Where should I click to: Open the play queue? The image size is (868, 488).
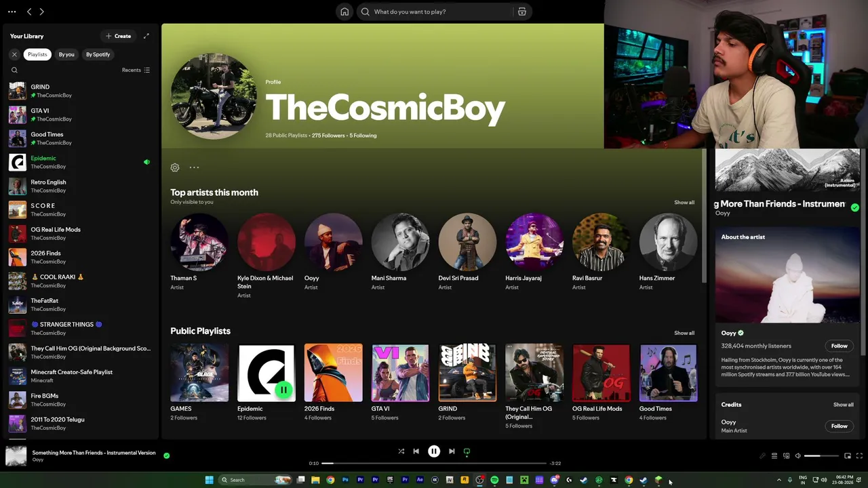(774, 455)
